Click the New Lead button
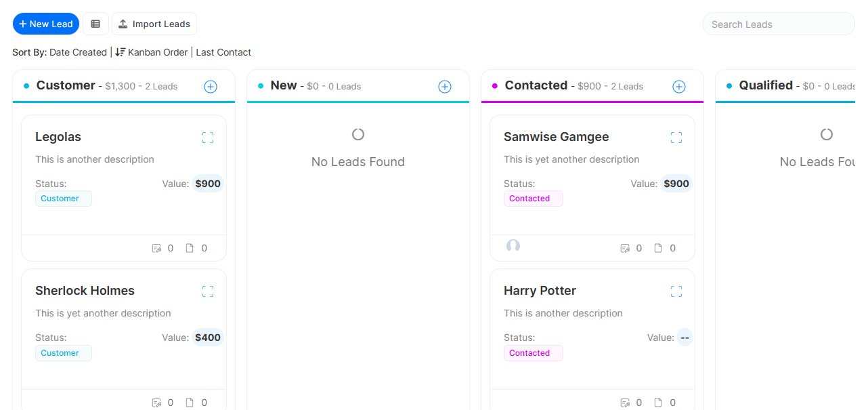The height and width of the screenshot is (410, 868). click(46, 24)
